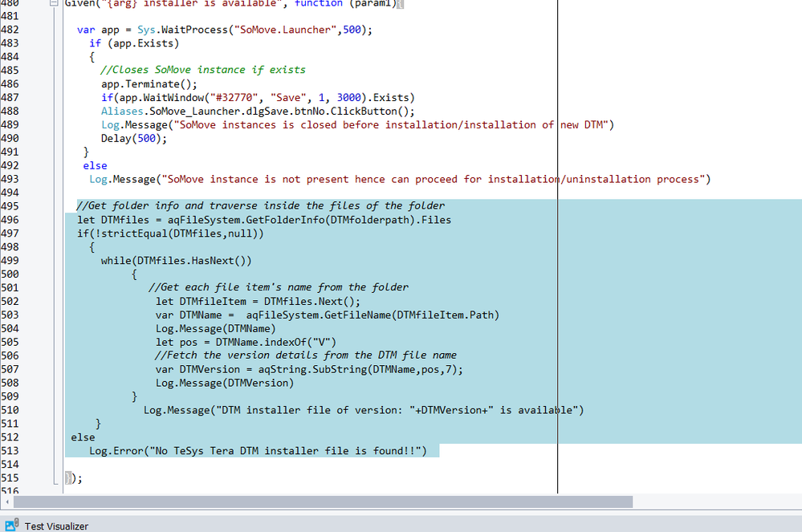Click the Delay(500) statement
The width and height of the screenshot is (802, 532).
pyautogui.click(x=133, y=138)
